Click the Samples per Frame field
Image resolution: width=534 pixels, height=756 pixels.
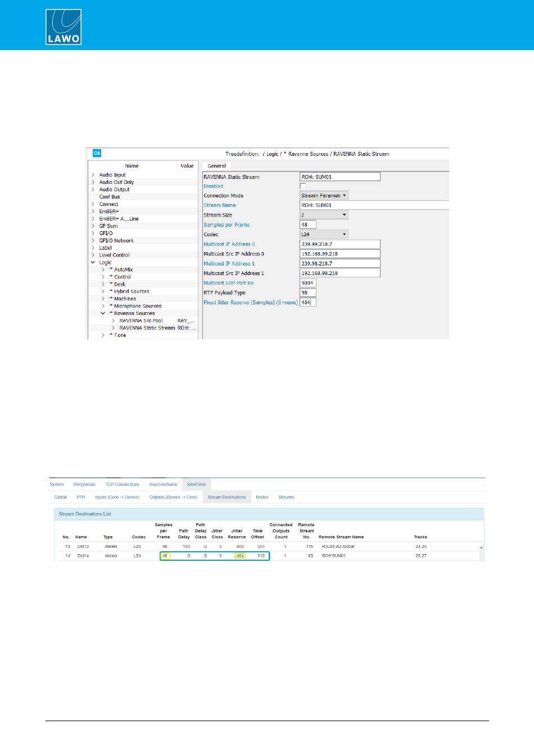[307, 224]
